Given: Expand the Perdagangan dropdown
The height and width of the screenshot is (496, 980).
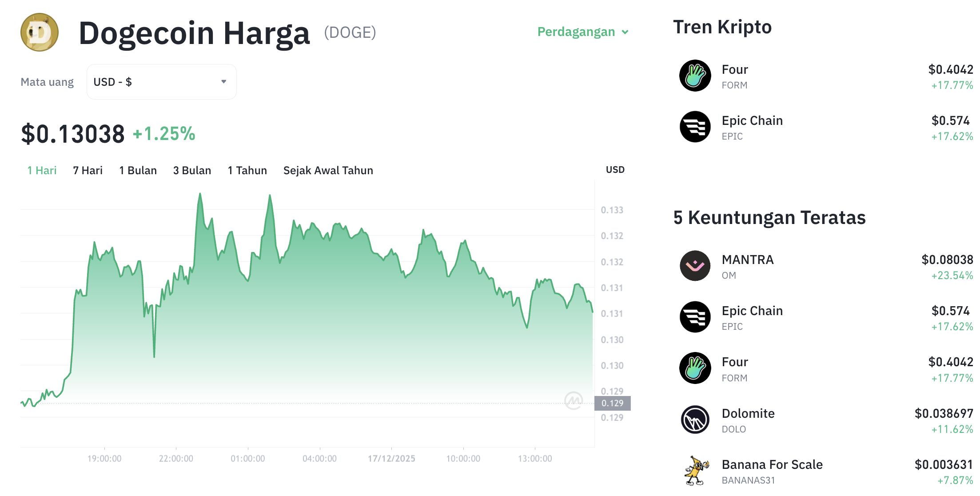Looking at the screenshot, I should point(583,32).
